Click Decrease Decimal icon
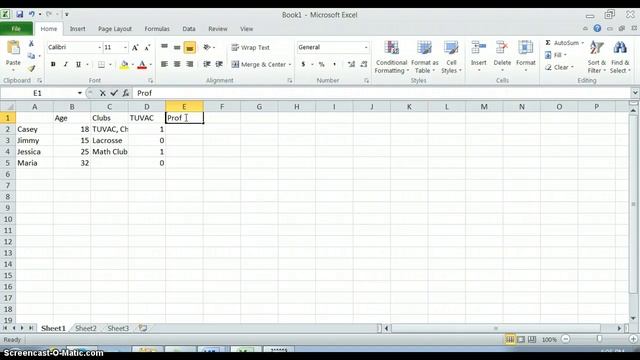This screenshot has width=640, height=360. 364,64
